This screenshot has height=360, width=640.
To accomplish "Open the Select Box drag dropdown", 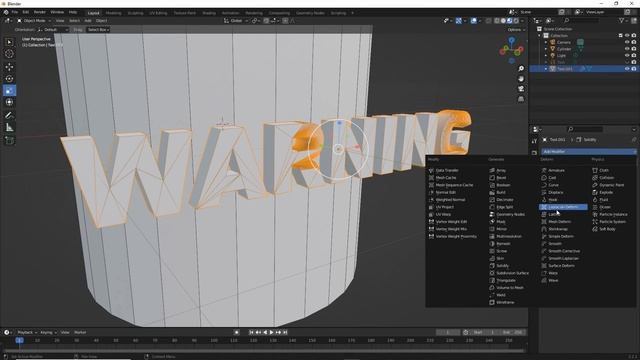I will [x=98, y=29].
